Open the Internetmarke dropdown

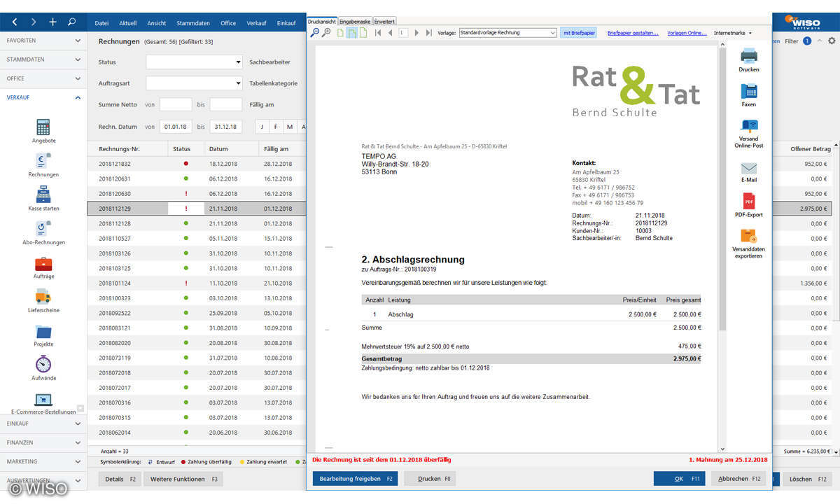click(x=733, y=33)
